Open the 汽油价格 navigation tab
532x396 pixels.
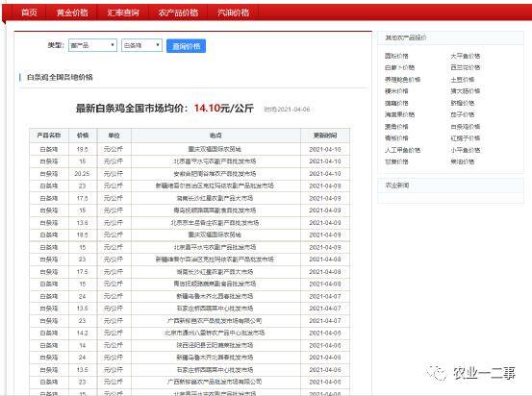tap(233, 12)
